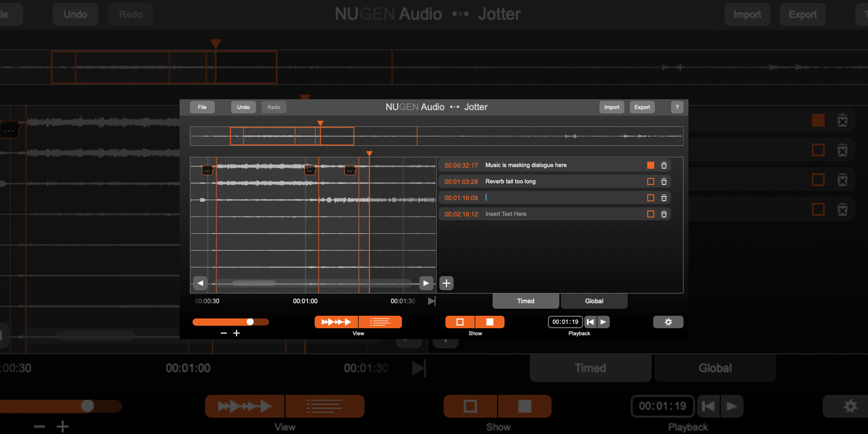868x434 pixels.
Task: Click the 'Music is masking dialogue here' text
Action: coord(526,165)
